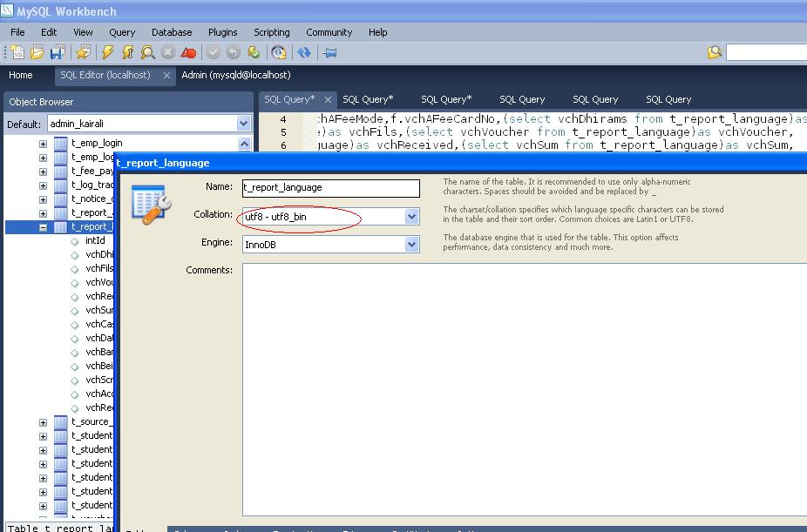The height and width of the screenshot is (532, 807).
Task: Toggle the auto-commit mode icon
Action: (x=254, y=52)
